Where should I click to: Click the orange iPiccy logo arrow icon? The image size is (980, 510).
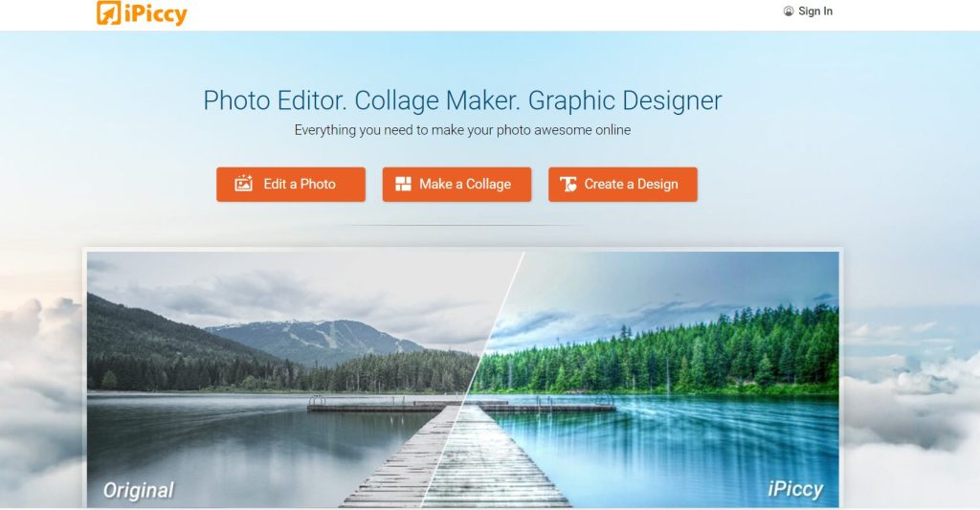click(x=109, y=12)
